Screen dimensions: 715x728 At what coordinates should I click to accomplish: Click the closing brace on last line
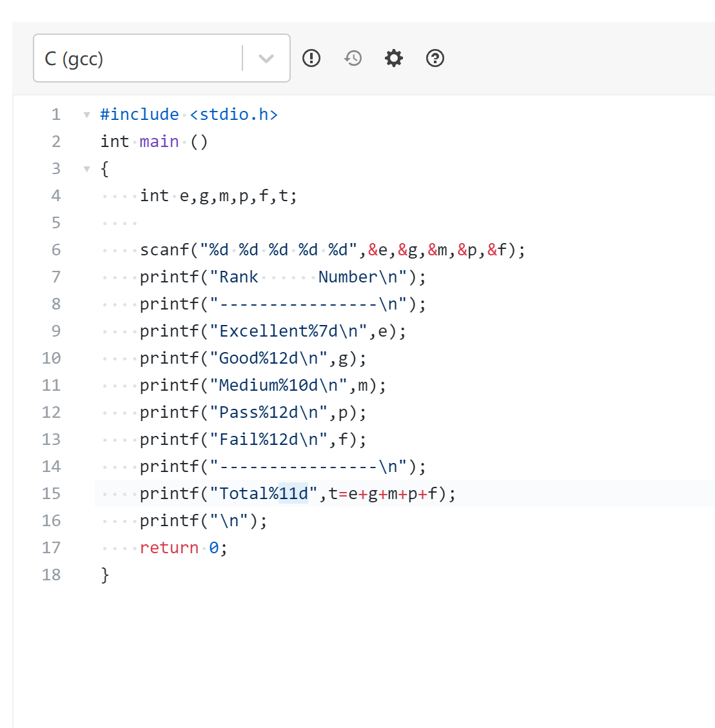(x=105, y=575)
